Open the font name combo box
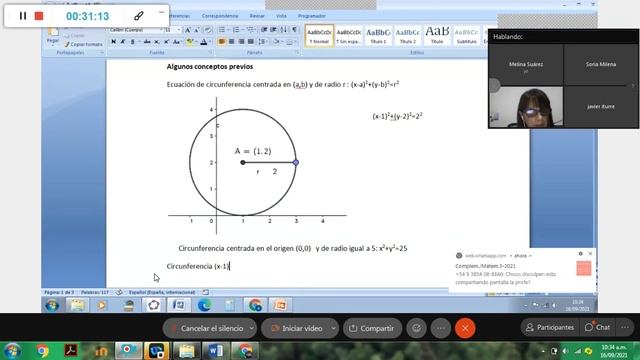The width and height of the screenshot is (640, 360). pyautogui.click(x=135, y=30)
